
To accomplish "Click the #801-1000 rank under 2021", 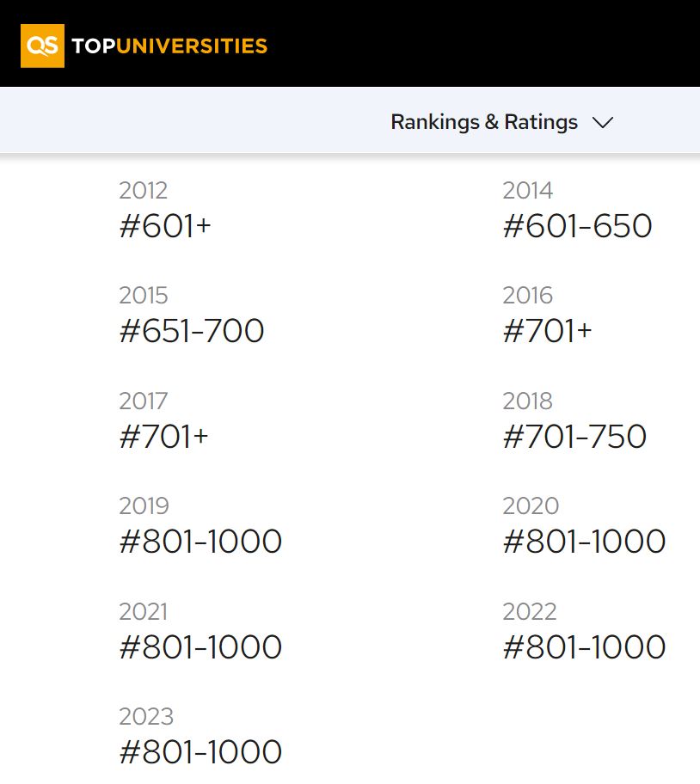I will pos(201,647).
